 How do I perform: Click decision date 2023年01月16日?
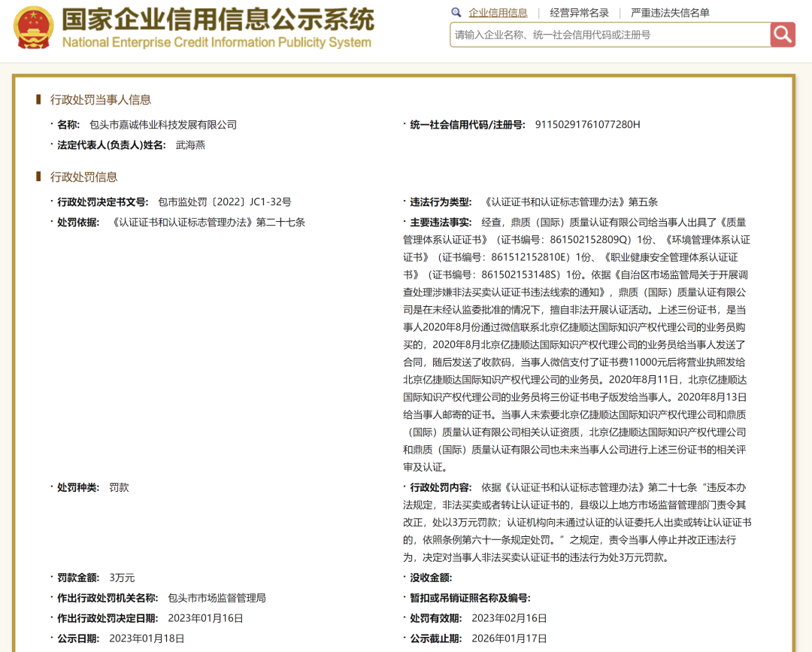pyautogui.click(x=205, y=618)
